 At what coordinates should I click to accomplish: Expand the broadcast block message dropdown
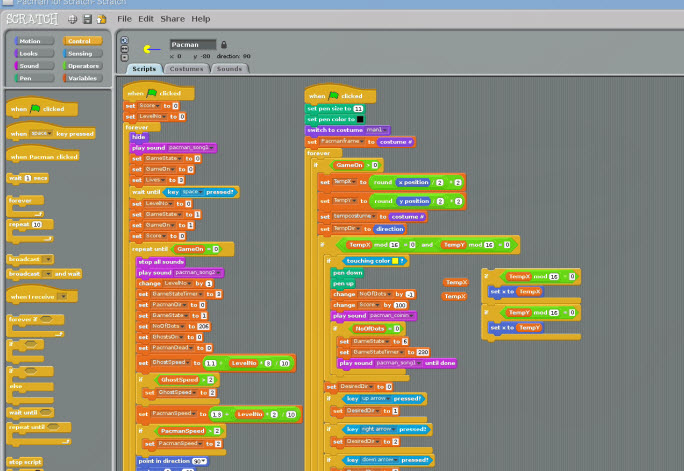[x=48, y=258]
